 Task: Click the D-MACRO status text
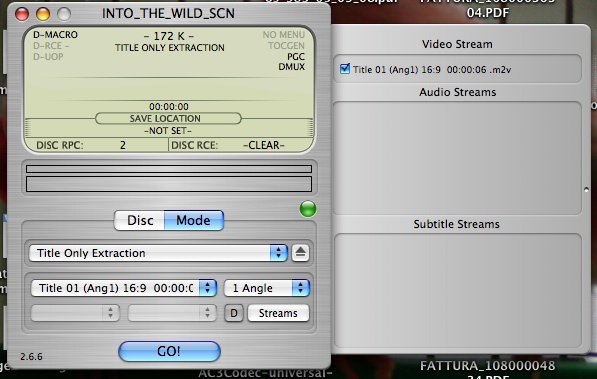click(x=56, y=35)
